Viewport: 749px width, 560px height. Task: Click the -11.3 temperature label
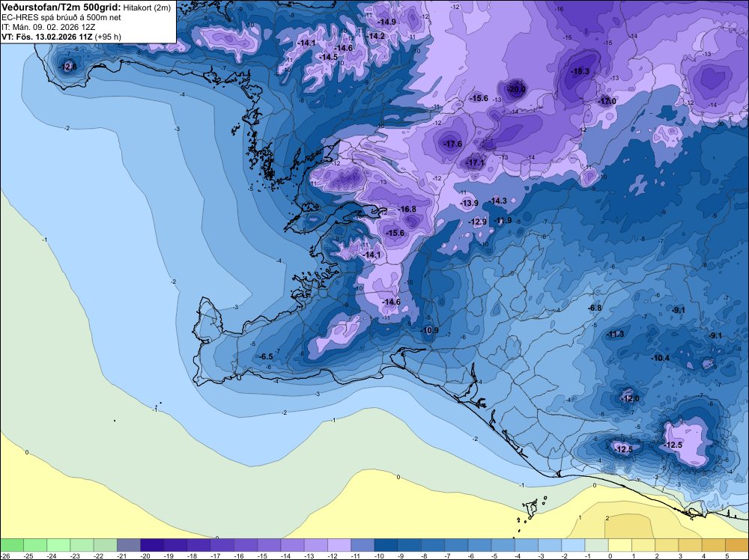point(615,334)
